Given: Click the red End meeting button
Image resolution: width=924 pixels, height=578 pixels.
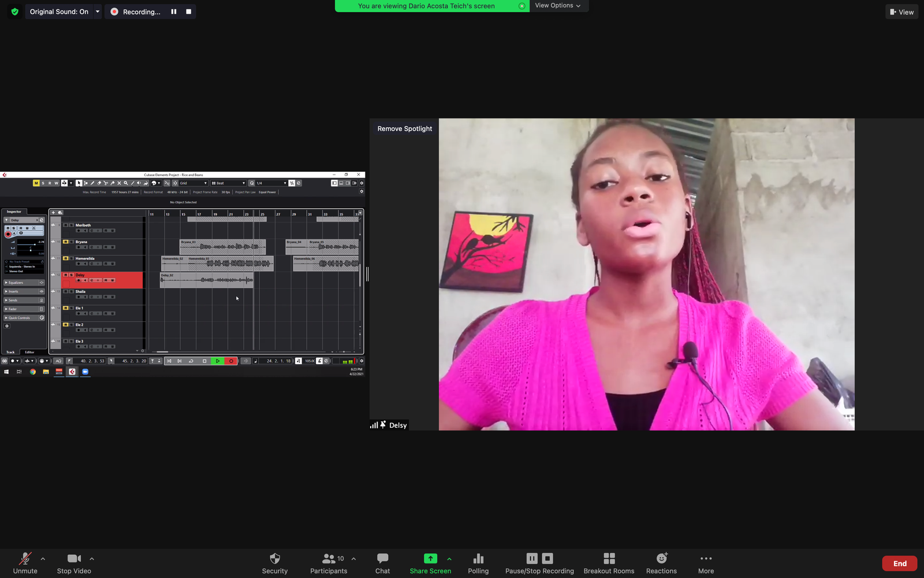Looking at the screenshot, I should pos(899,564).
